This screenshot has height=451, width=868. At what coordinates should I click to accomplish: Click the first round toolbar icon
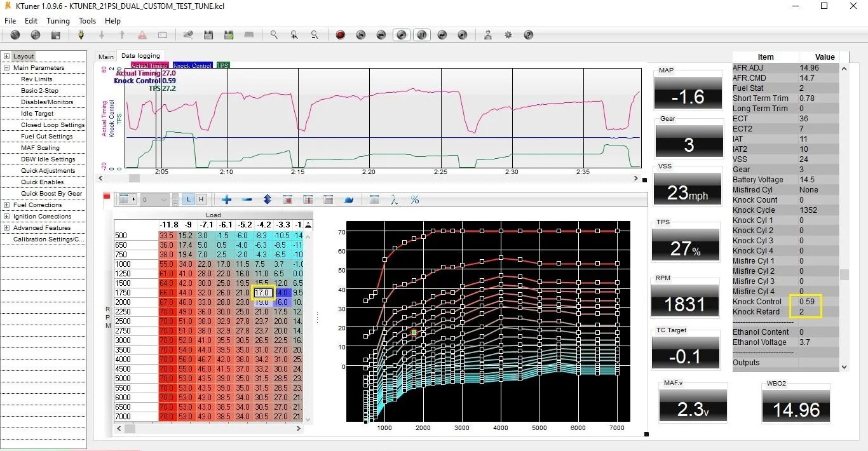[15, 35]
